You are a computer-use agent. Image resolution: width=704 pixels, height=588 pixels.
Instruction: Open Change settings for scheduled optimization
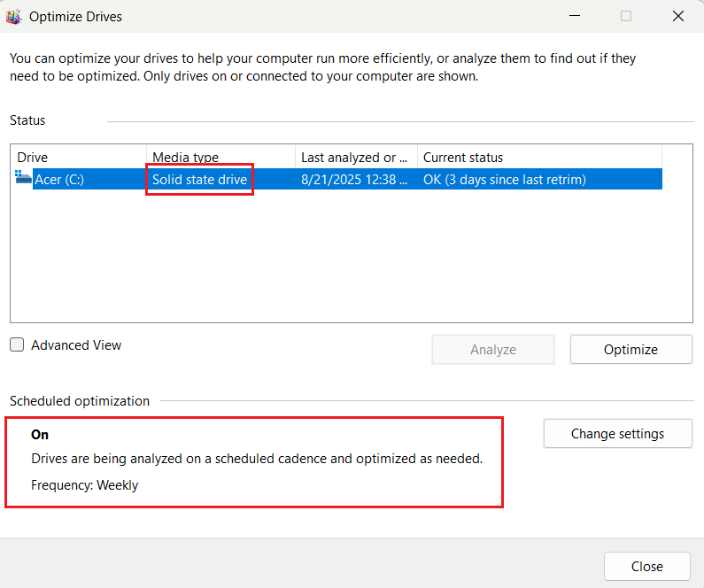tap(617, 434)
